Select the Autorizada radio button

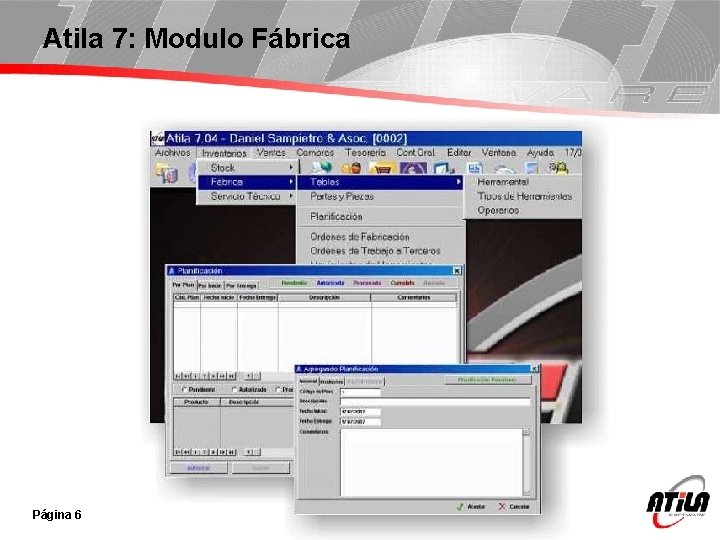235,389
